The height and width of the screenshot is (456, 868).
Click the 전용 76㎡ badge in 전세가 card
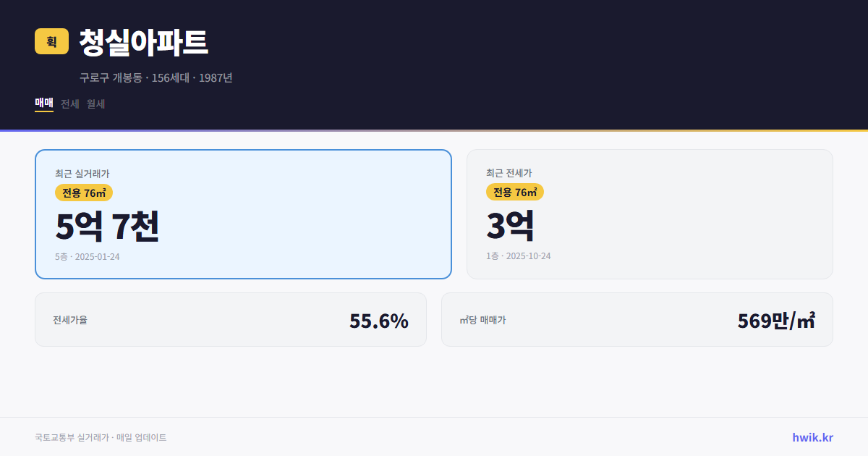515,192
